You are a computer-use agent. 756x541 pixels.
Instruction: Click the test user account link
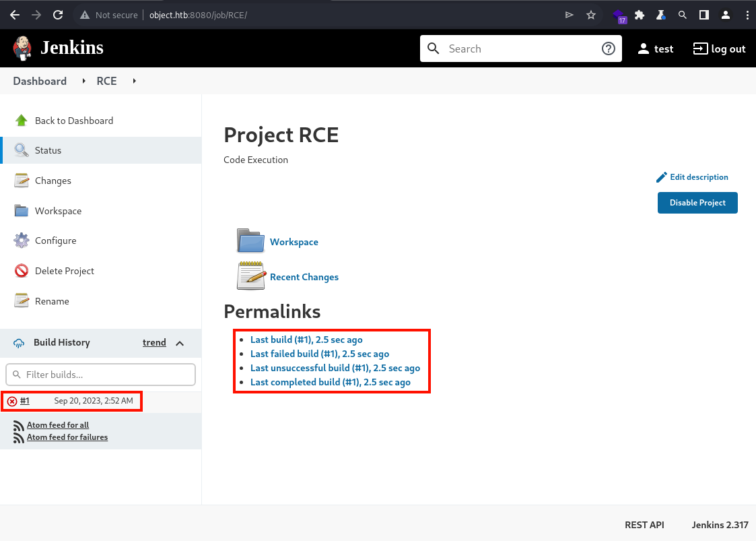tap(655, 49)
